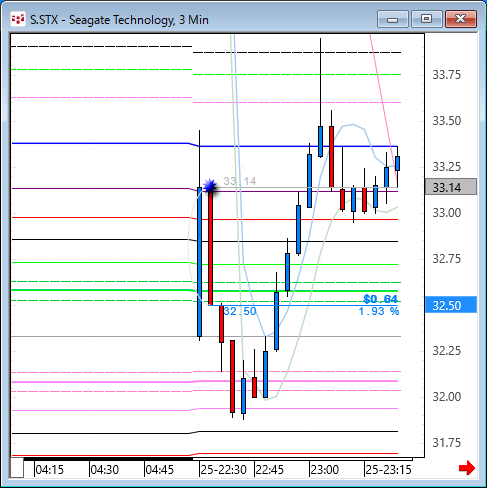
Task: Click the gray 33.14 price label on axis
Action: click(x=451, y=187)
